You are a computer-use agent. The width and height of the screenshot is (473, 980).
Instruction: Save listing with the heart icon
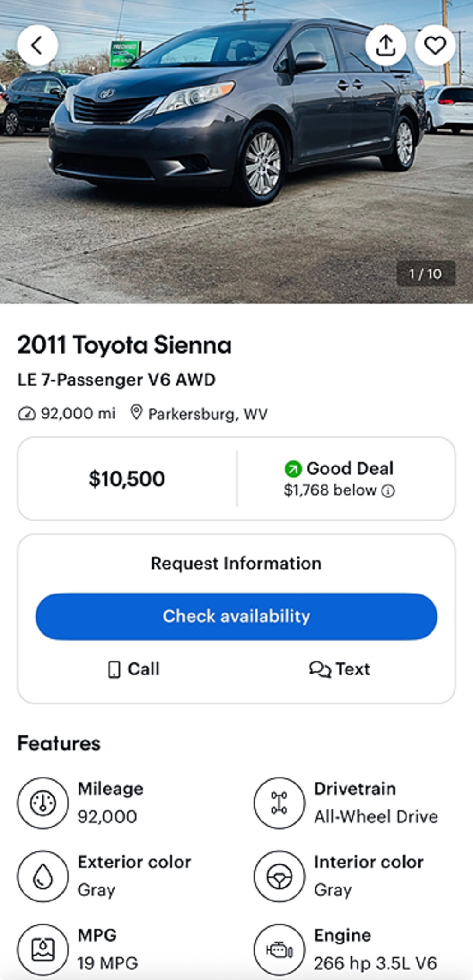point(435,45)
